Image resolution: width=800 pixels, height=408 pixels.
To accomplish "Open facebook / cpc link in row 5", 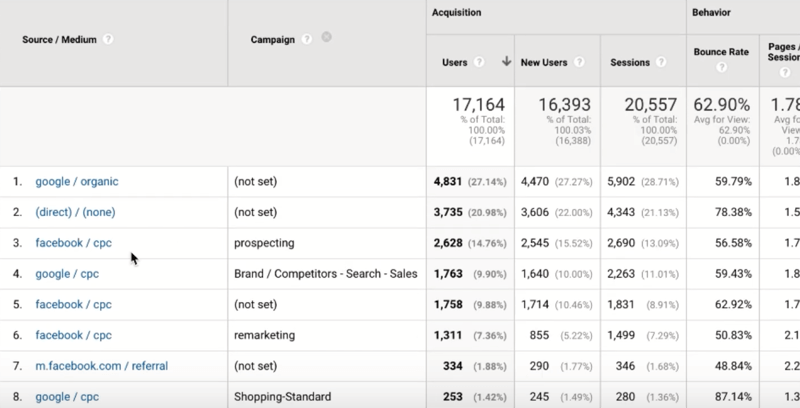I will [x=73, y=304].
